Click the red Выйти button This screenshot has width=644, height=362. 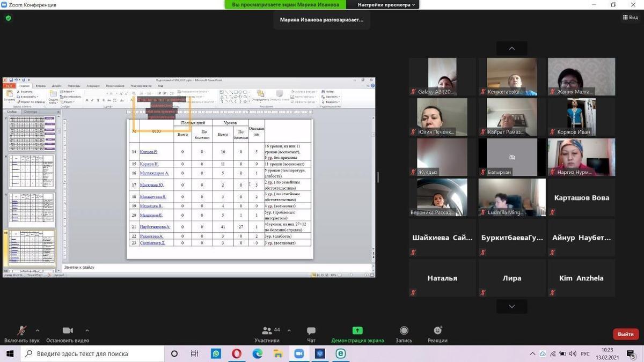click(625, 334)
